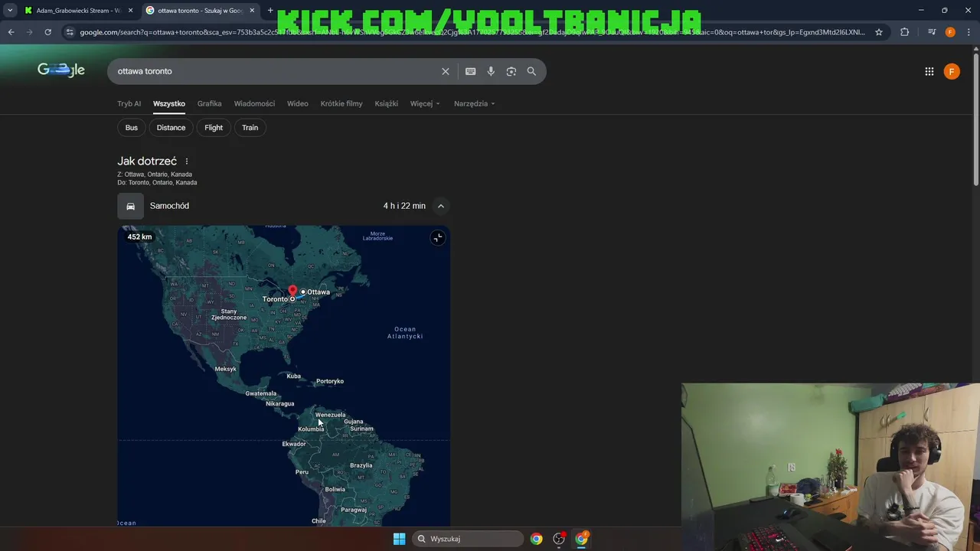Open tab search dropdown arrow
The width and height of the screenshot is (980, 551).
[x=10, y=11]
